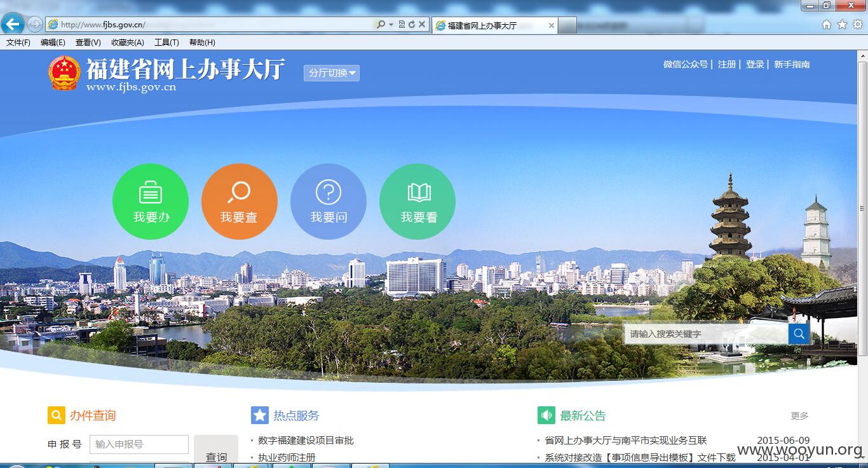
Task: Click the 2015-06-09 announcement date
Action: 783,440
